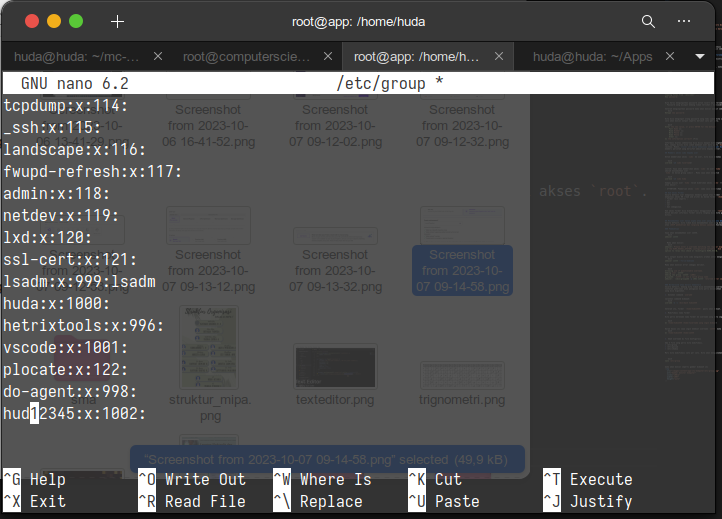Close the active "root@app: /home/h..." tab
Viewport: 722px width, 519px height.
coord(499,57)
